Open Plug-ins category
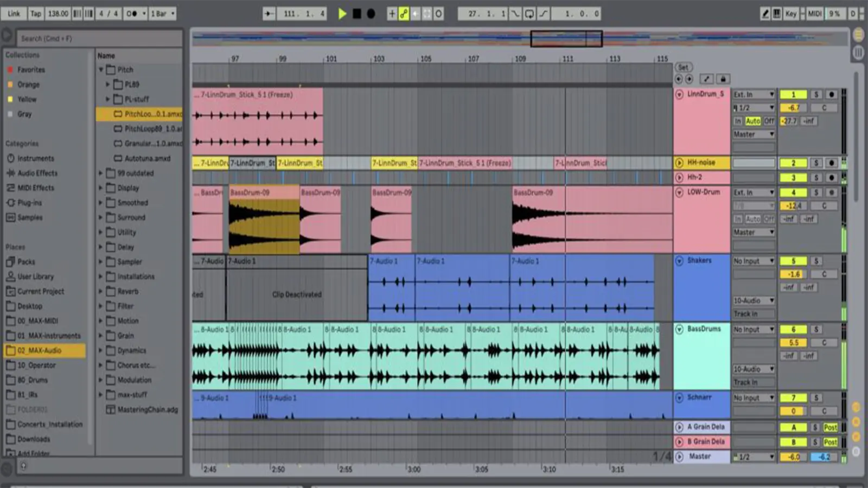Viewport: 868px width, 488px height. tap(29, 203)
